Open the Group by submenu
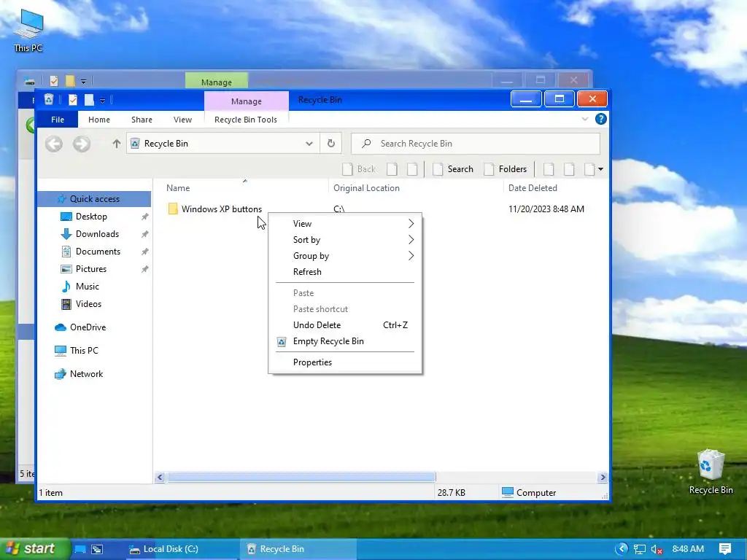The width and height of the screenshot is (747, 560). [345, 256]
